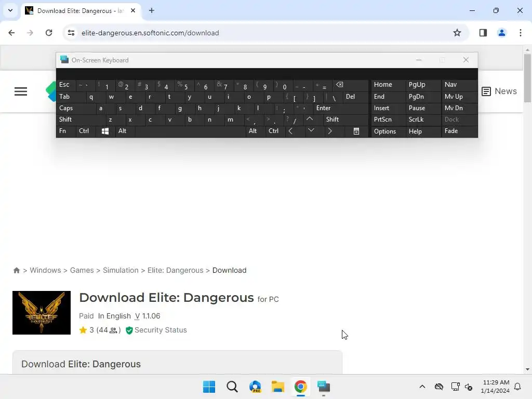532x399 pixels.
Task: Toggle the Nav key on keyboard
Action: [459, 85]
